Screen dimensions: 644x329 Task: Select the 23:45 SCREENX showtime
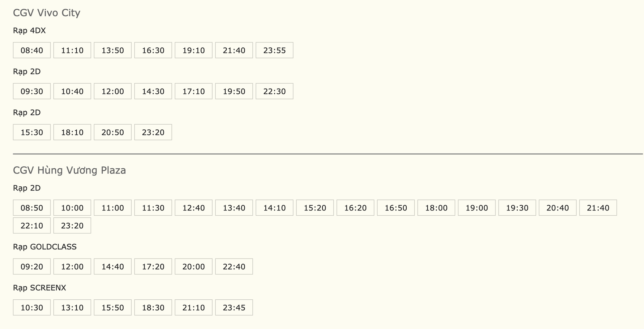[x=234, y=307]
